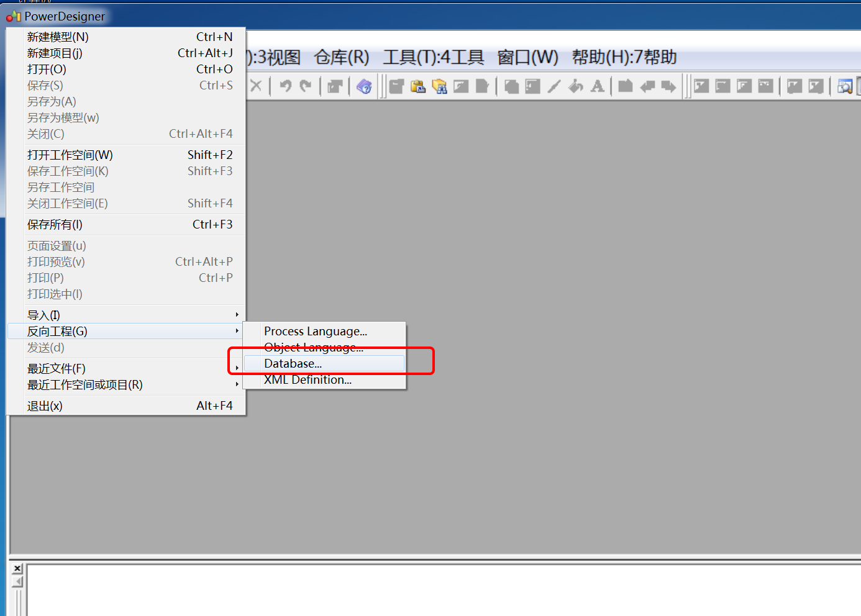Select the Line drawing tool icon
861x616 pixels.
tap(554, 86)
